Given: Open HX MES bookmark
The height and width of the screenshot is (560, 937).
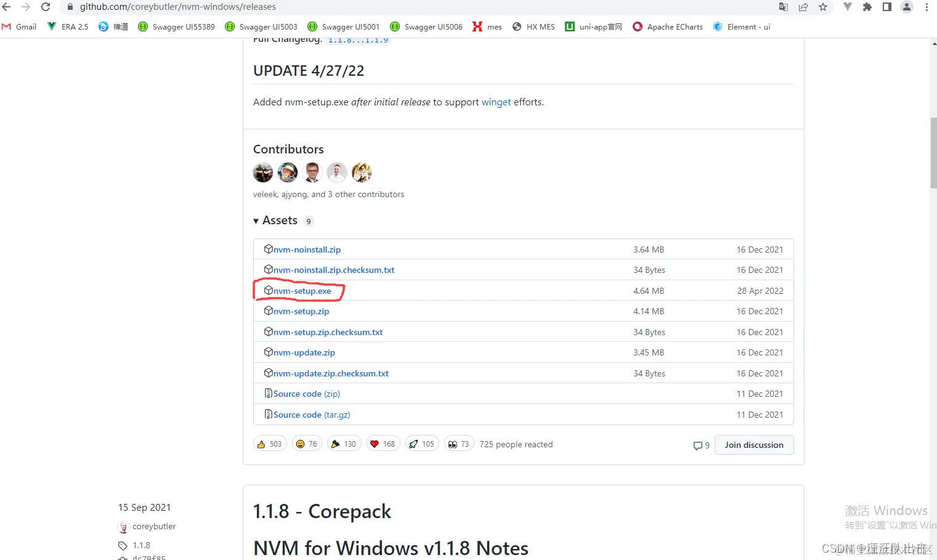Looking at the screenshot, I should (533, 26).
